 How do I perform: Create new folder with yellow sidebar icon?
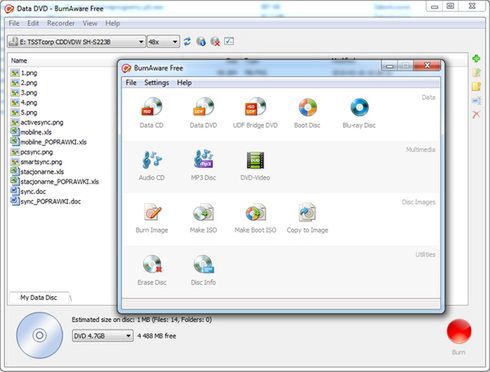pyautogui.click(x=476, y=86)
